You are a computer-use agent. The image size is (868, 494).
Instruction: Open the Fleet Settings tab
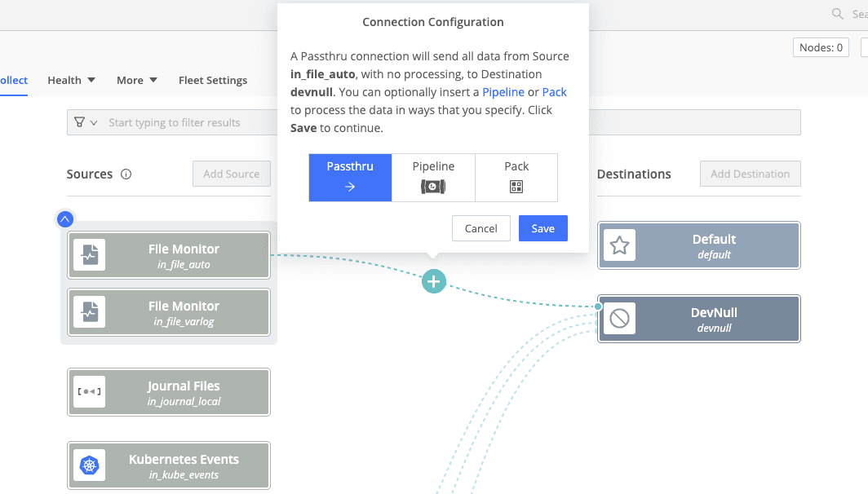pos(213,80)
